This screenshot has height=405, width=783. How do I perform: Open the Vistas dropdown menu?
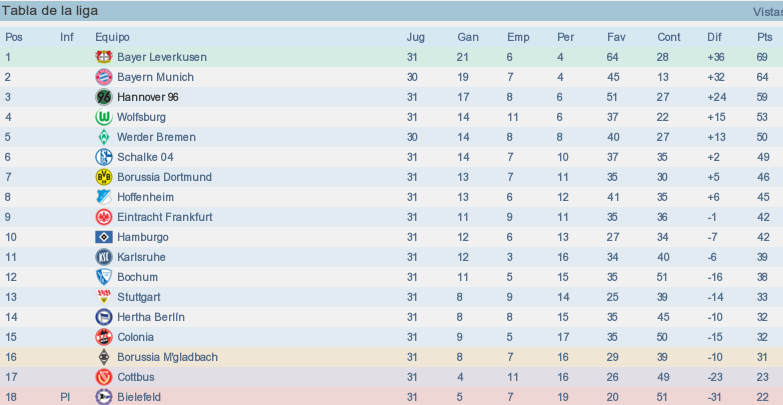(x=768, y=11)
